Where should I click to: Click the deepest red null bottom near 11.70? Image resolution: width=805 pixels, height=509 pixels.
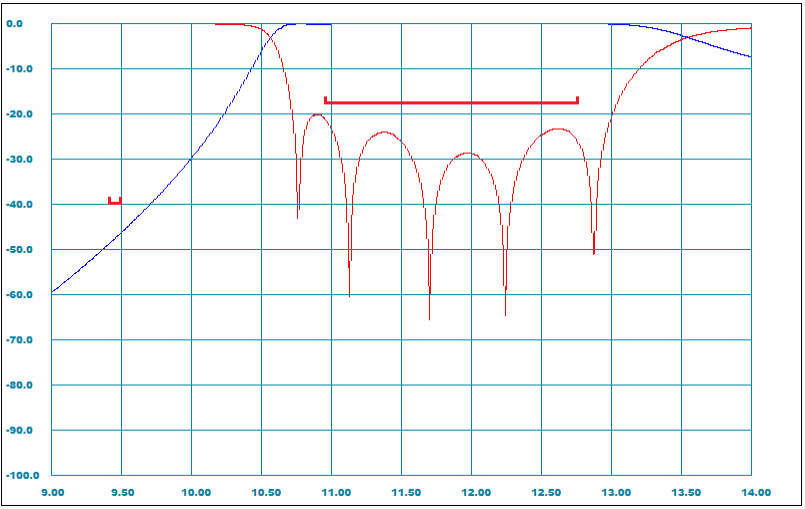[x=430, y=317]
